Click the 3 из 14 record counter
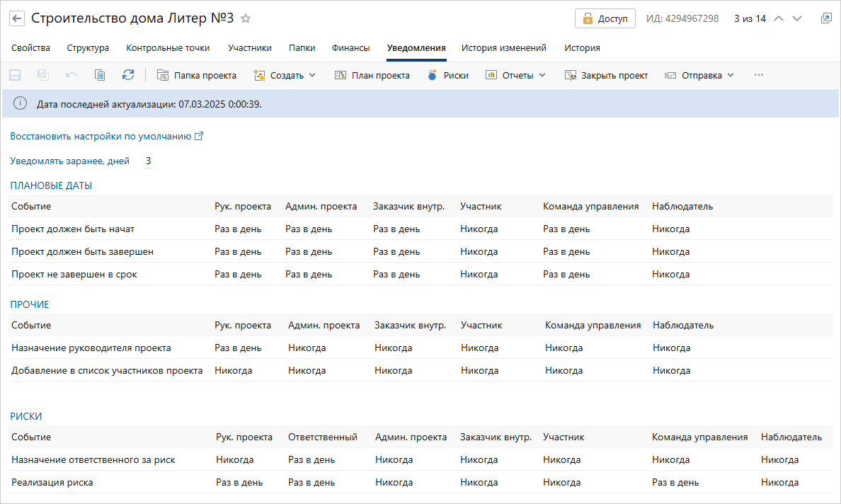The height and width of the screenshot is (504, 841). (750, 18)
